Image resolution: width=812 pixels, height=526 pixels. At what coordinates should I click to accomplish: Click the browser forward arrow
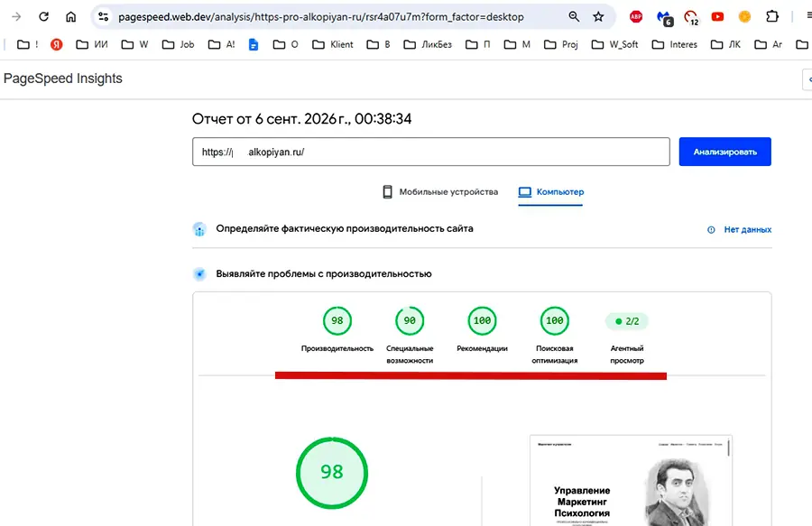pyautogui.click(x=16, y=16)
